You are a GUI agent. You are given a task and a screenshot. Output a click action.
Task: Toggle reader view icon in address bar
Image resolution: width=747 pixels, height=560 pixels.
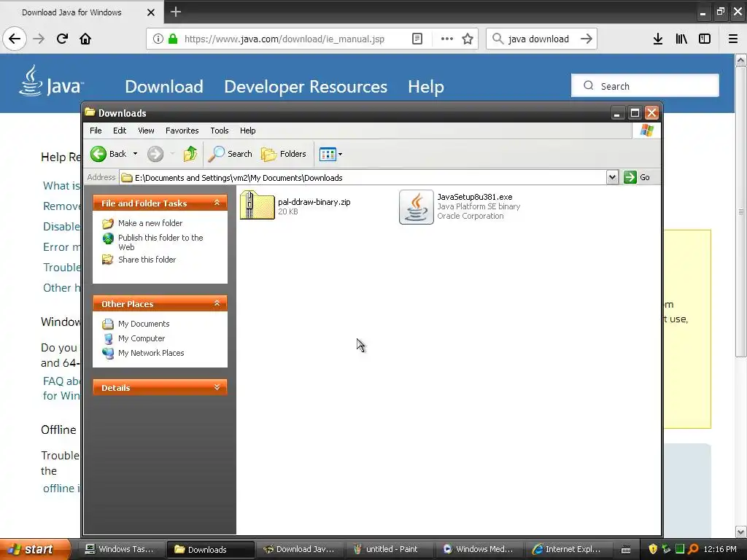[x=417, y=39]
